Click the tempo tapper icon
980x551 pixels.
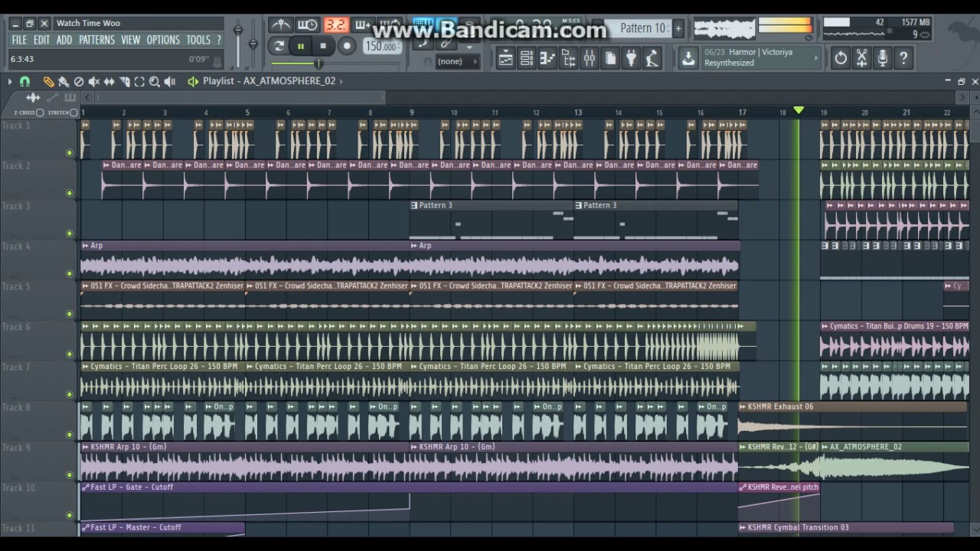[652, 57]
